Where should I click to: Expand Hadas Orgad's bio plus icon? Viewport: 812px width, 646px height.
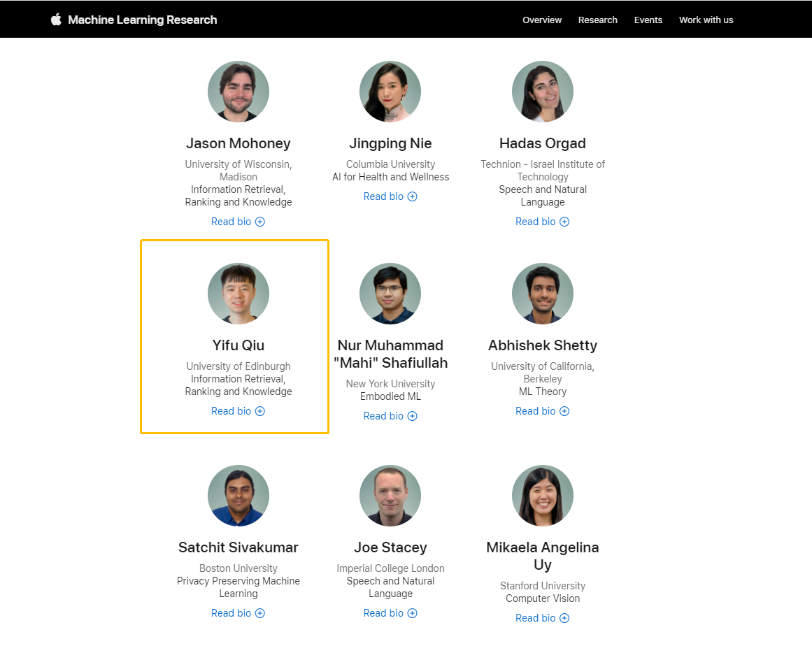pos(564,222)
